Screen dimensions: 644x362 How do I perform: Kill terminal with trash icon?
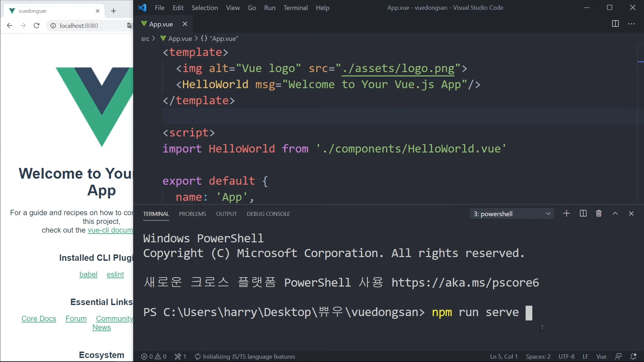tap(599, 214)
